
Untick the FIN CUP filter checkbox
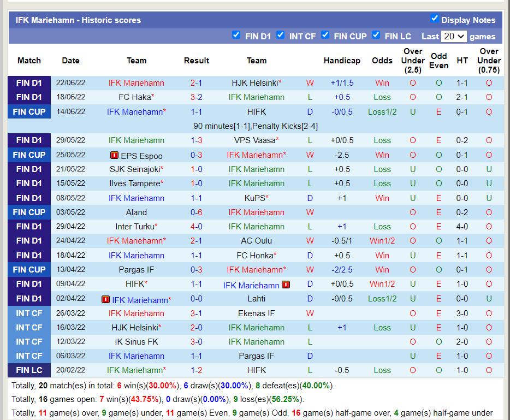[x=325, y=35]
